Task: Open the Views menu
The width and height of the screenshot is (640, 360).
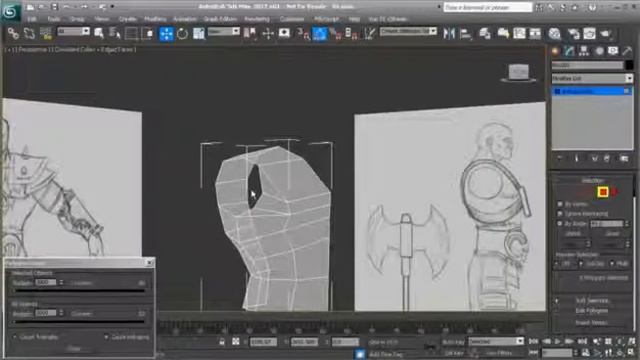Action: (102, 19)
